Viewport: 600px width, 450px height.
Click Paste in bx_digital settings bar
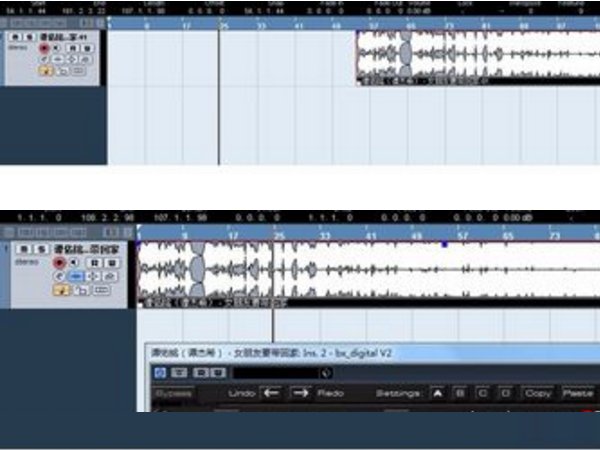point(578,393)
